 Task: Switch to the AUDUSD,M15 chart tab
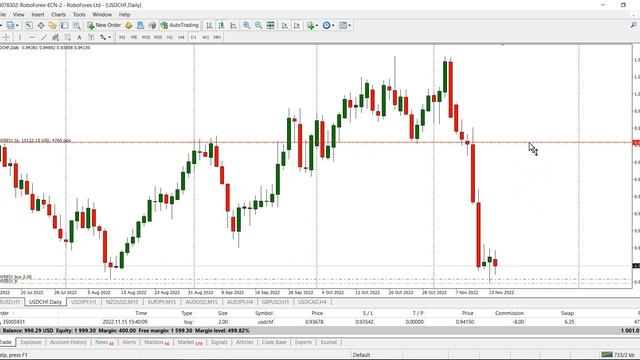click(x=201, y=302)
